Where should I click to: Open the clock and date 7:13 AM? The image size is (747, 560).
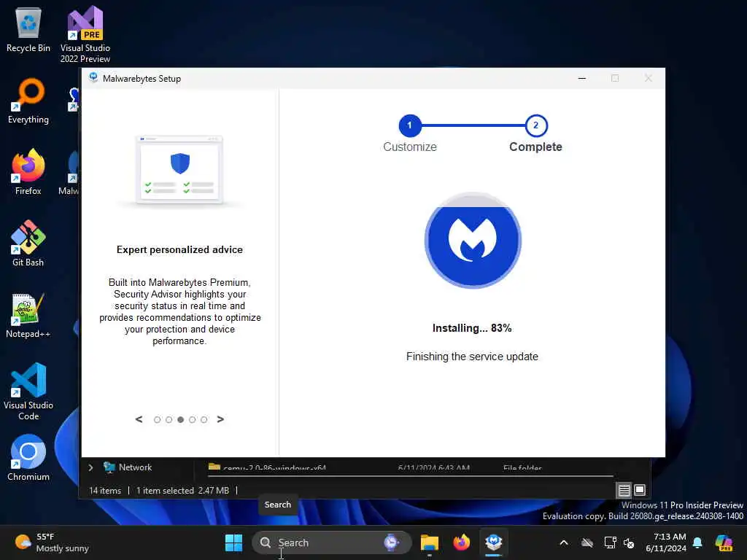666,542
